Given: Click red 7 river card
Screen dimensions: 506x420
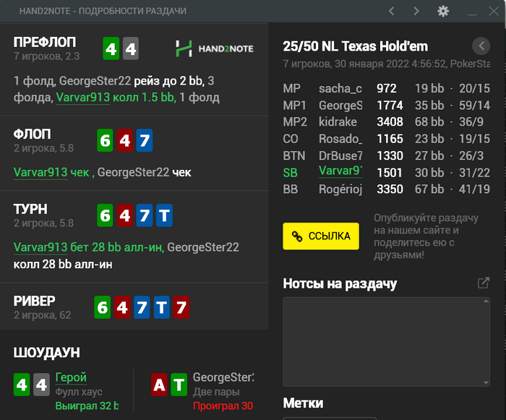Looking at the screenshot, I should click(x=181, y=307).
